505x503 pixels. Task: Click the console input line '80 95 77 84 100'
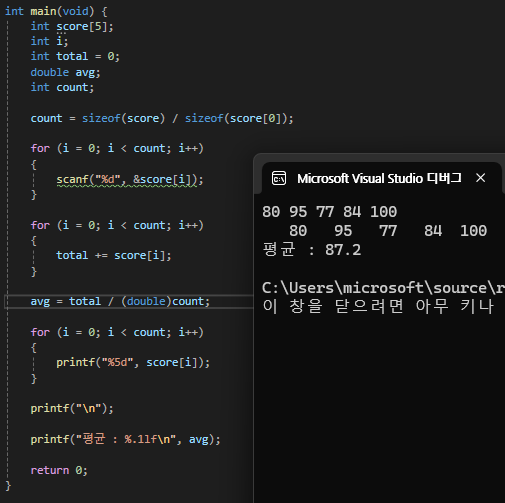[330, 212]
